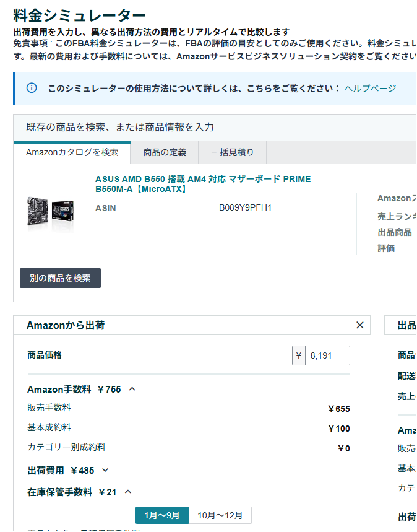Click the ASUS AMD B550 product title link

203,184
